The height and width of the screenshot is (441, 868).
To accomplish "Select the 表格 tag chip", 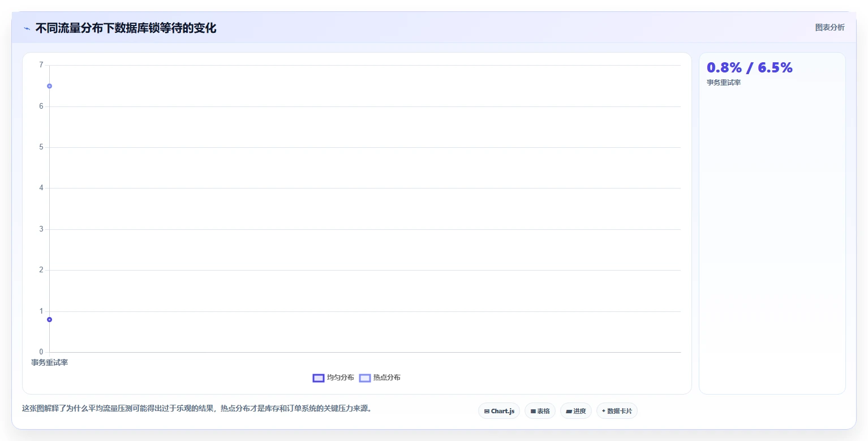I will click(540, 411).
